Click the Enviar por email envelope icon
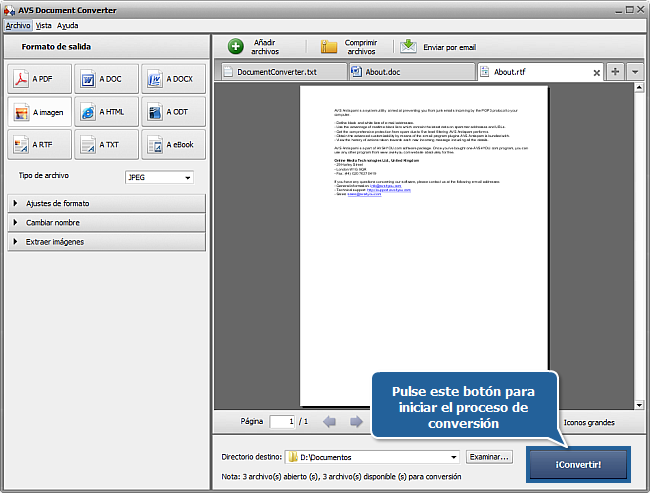 click(408, 46)
